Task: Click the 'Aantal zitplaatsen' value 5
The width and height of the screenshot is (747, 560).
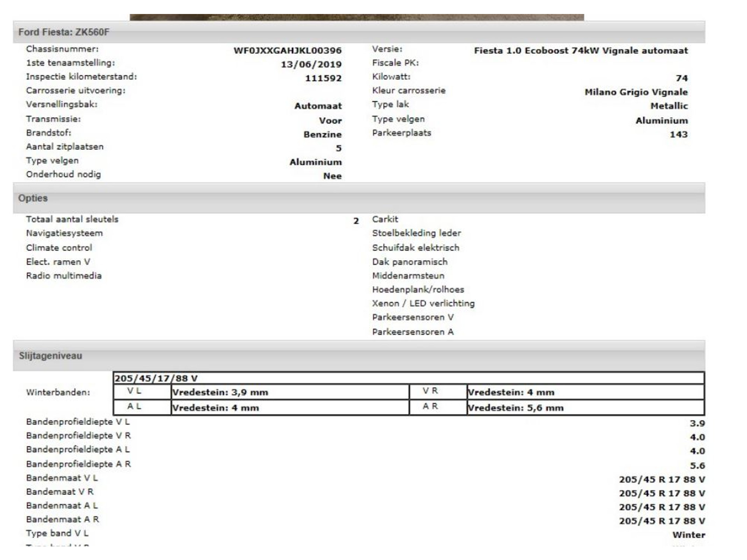Action: click(338, 148)
